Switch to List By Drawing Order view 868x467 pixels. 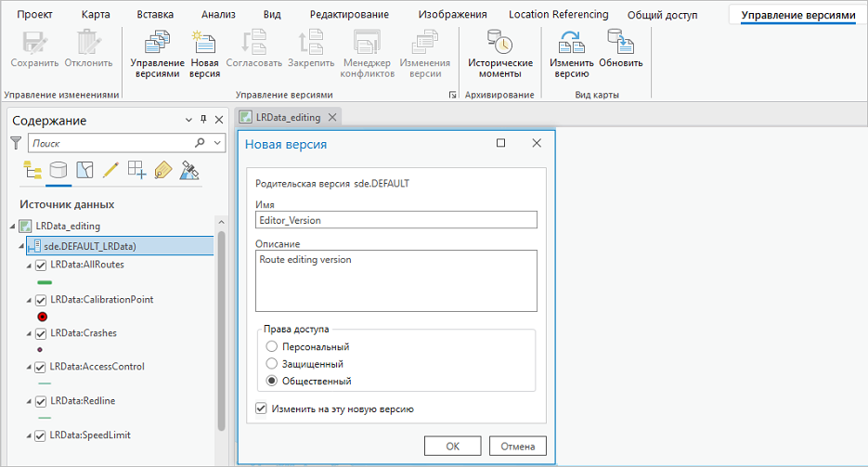click(x=32, y=170)
